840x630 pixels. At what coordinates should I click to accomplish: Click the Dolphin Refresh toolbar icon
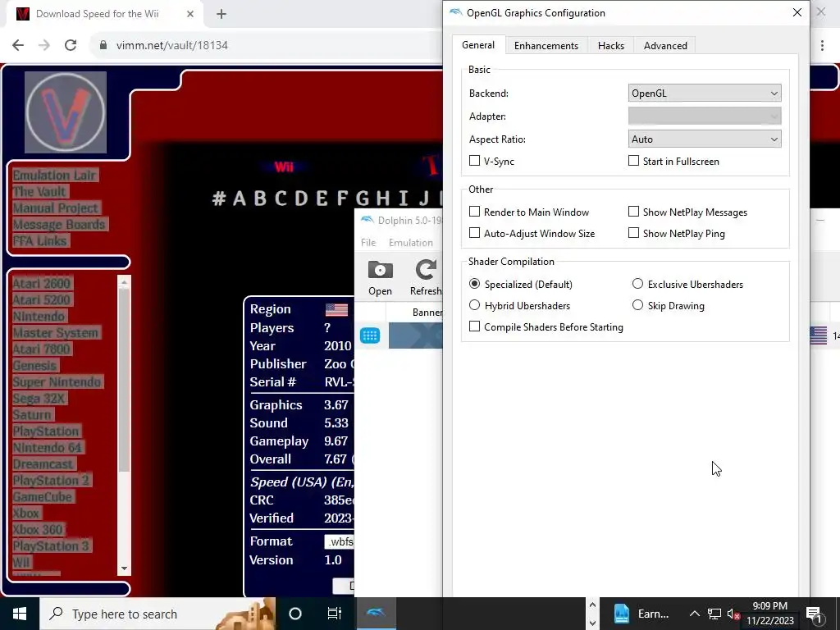[x=426, y=277]
